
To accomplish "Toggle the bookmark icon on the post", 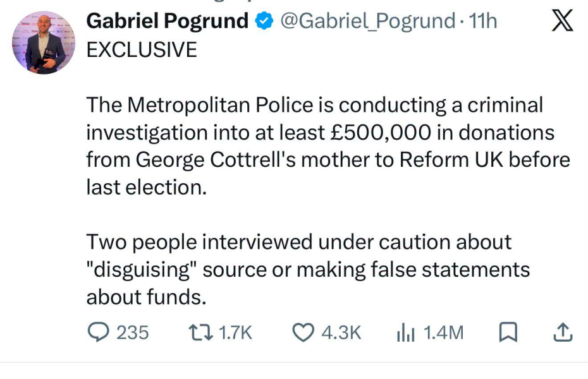I will [508, 332].
